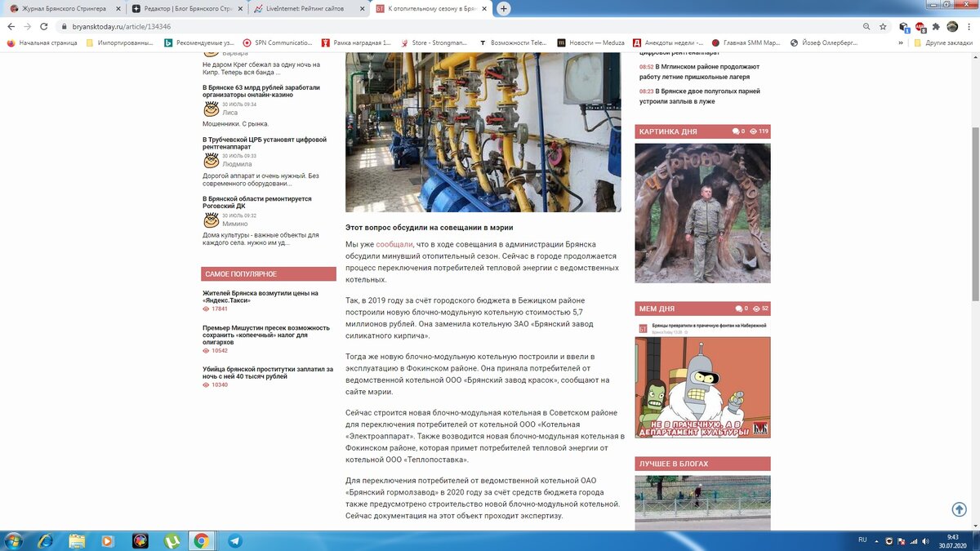Click views eye icon in 'КАРТИНКА ДНЯ' header
Screen dimensions: 980x551
755,131
